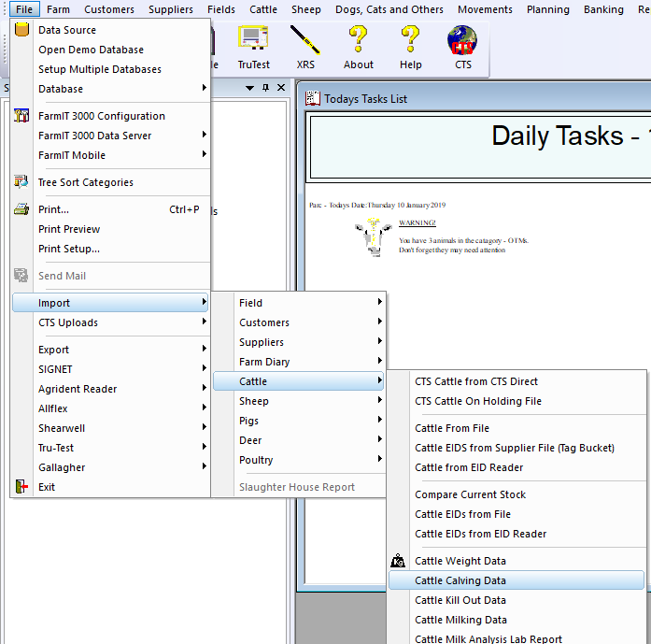The width and height of the screenshot is (651, 644).
Task: Open the Fields menu
Action: pos(221,9)
